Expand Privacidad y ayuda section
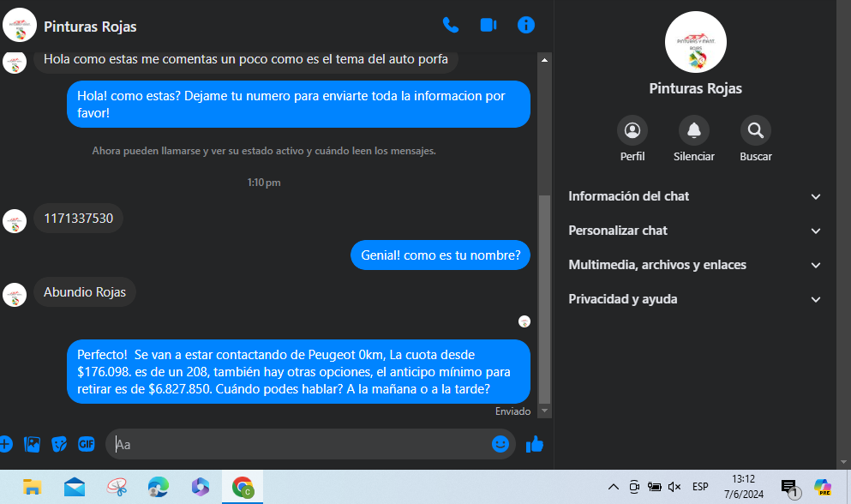The image size is (851, 504). coord(695,299)
